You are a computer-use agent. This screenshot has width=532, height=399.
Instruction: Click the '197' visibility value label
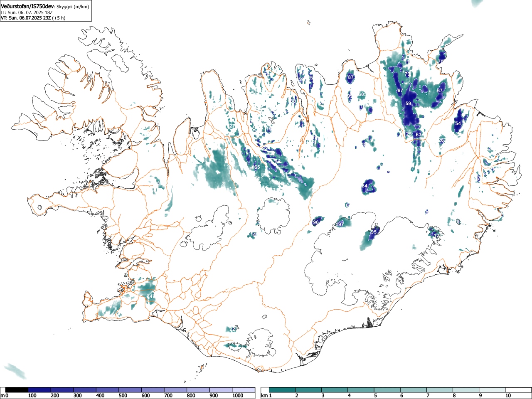click(x=340, y=224)
